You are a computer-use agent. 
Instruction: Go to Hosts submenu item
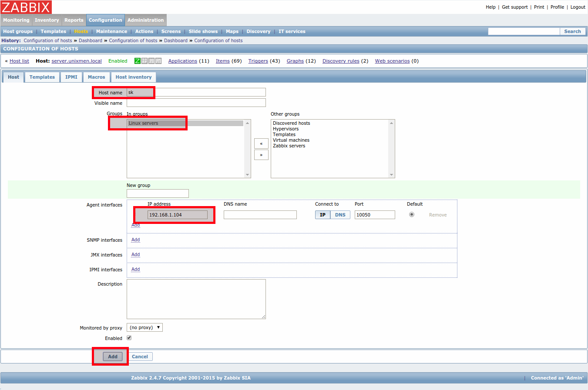(81, 31)
